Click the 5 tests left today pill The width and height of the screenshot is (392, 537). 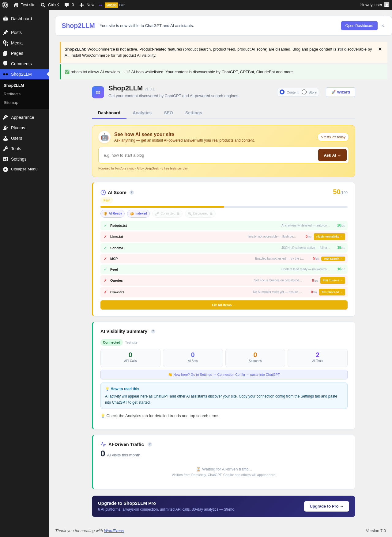click(333, 137)
